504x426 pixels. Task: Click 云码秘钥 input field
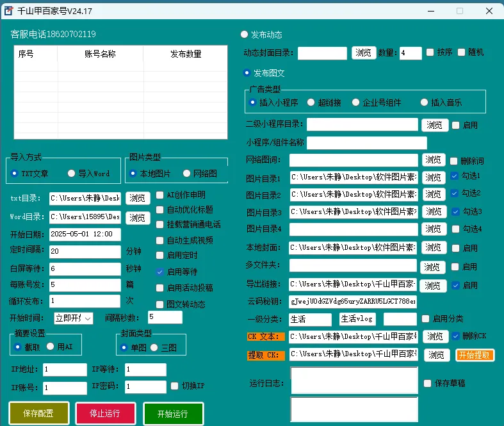[353, 301]
